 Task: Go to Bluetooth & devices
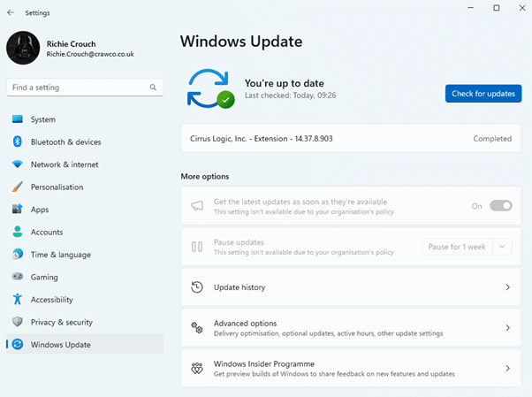[85, 141]
